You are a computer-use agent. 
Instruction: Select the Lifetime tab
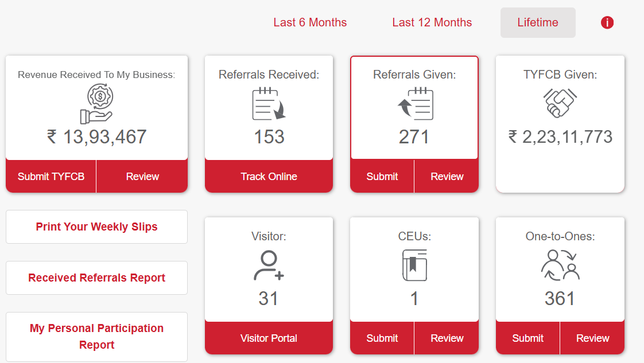(537, 22)
